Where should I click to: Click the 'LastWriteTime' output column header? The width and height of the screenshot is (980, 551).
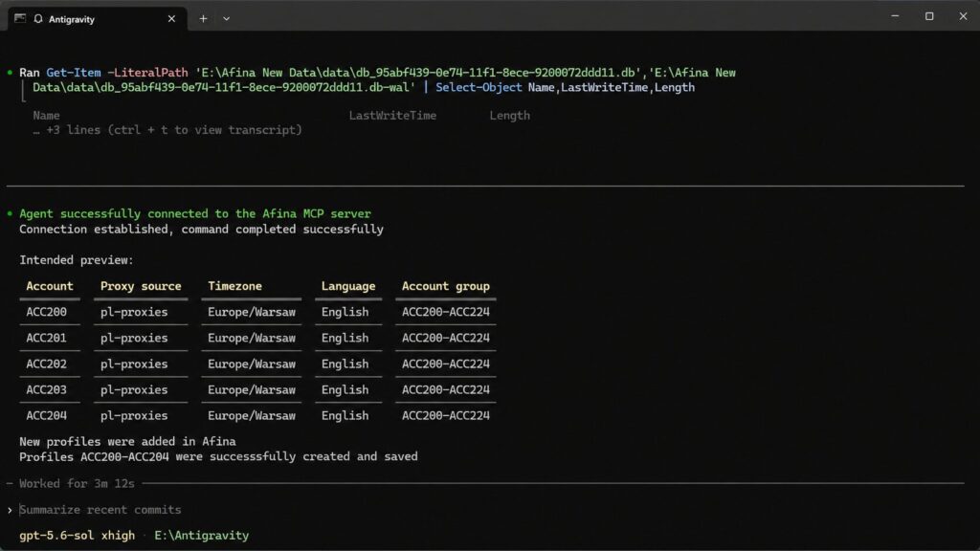[x=392, y=116]
